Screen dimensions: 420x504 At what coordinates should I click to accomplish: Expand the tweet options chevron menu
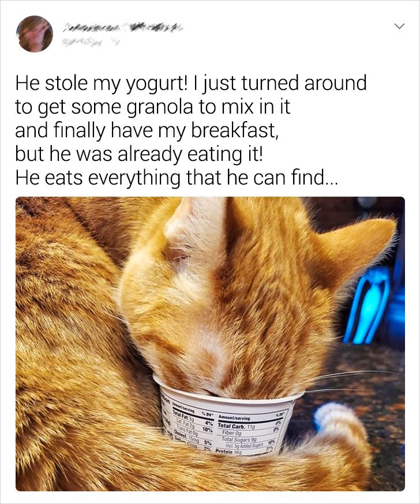[x=399, y=26]
